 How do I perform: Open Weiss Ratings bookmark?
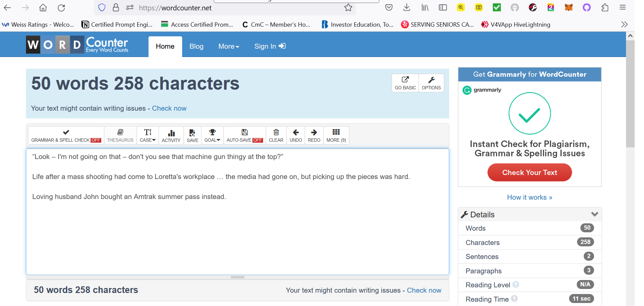click(38, 25)
